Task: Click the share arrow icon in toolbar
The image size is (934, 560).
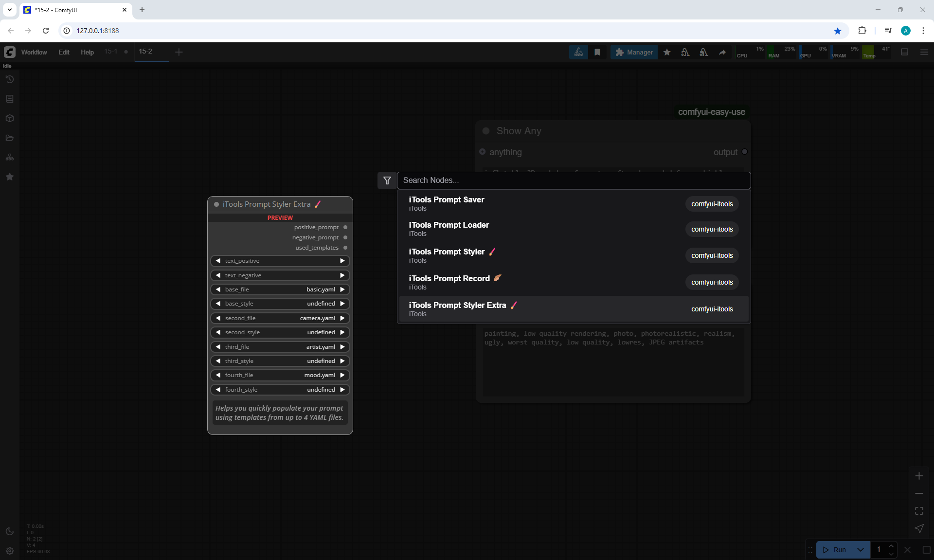Action: 722,52
